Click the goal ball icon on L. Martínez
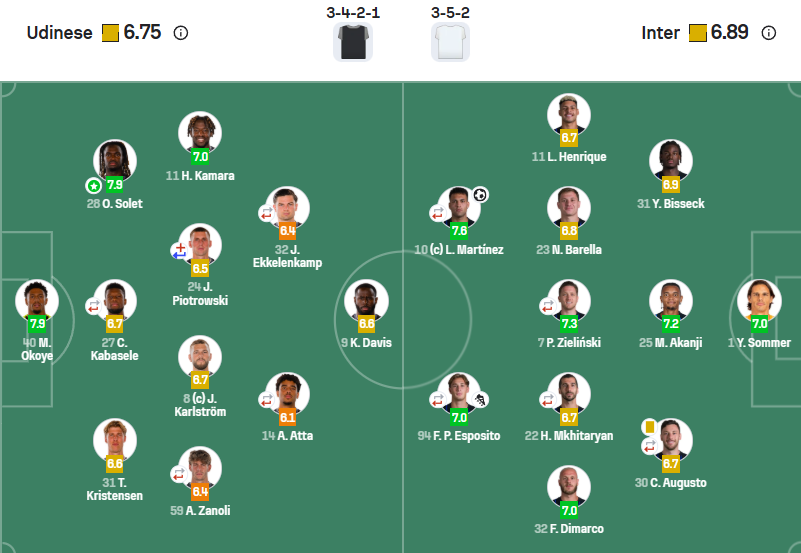 480,195
